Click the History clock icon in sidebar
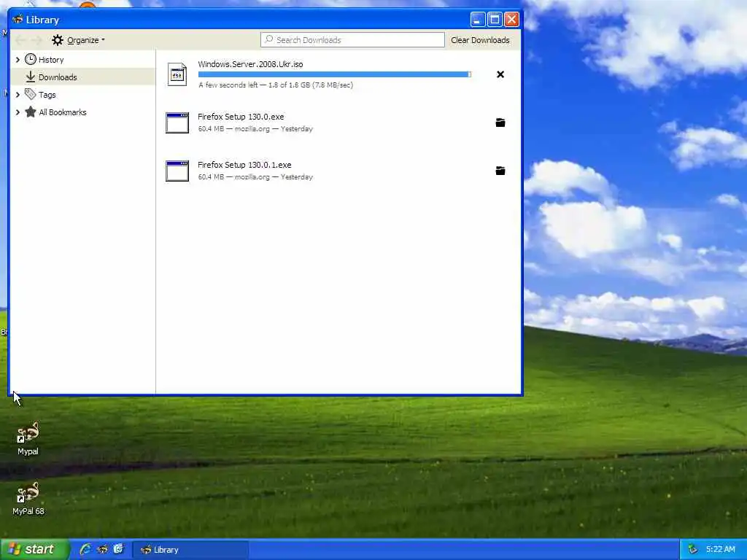 (x=31, y=60)
